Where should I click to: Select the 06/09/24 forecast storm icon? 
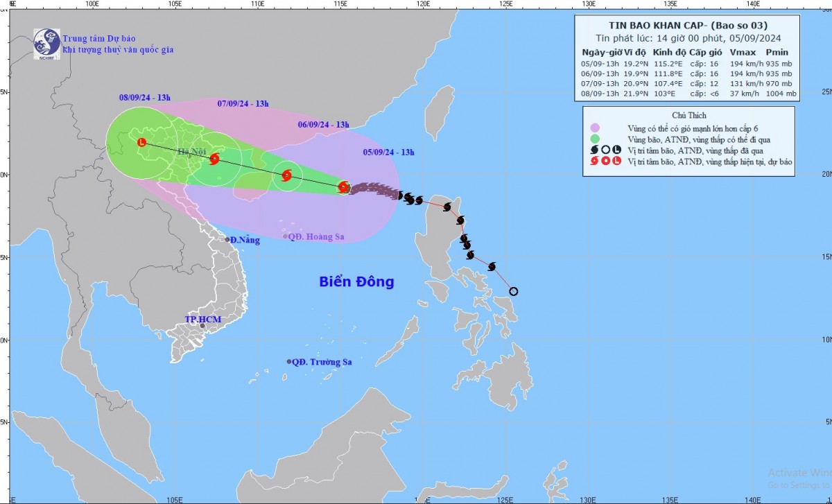286,176
